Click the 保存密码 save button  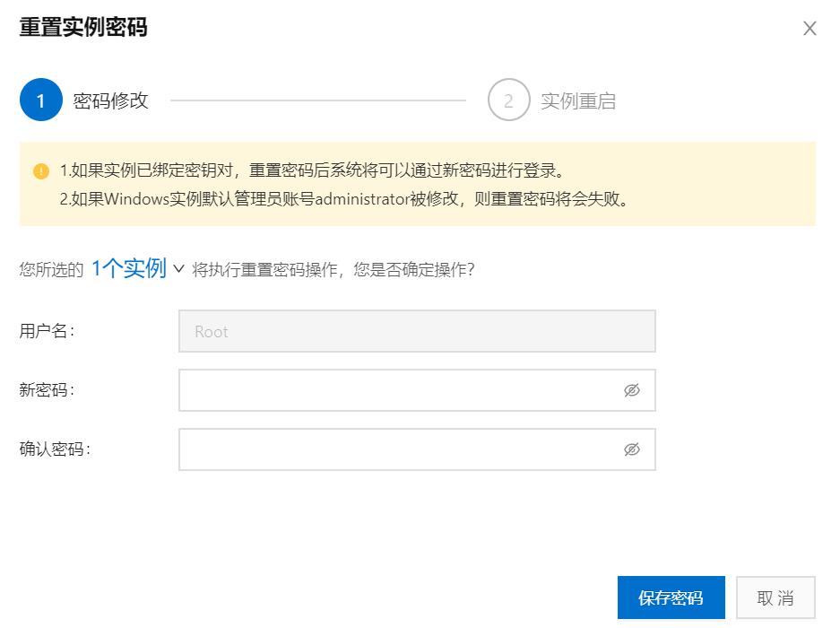pos(671,597)
